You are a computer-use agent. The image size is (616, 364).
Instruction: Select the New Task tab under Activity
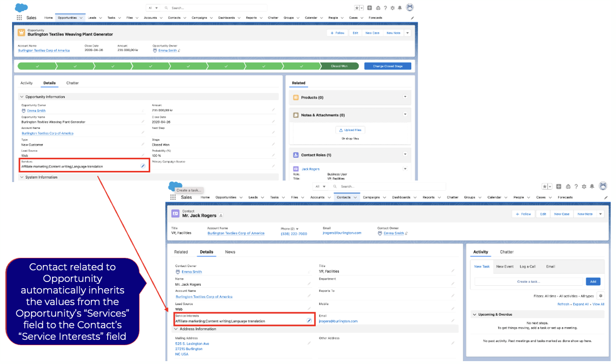click(x=482, y=266)
